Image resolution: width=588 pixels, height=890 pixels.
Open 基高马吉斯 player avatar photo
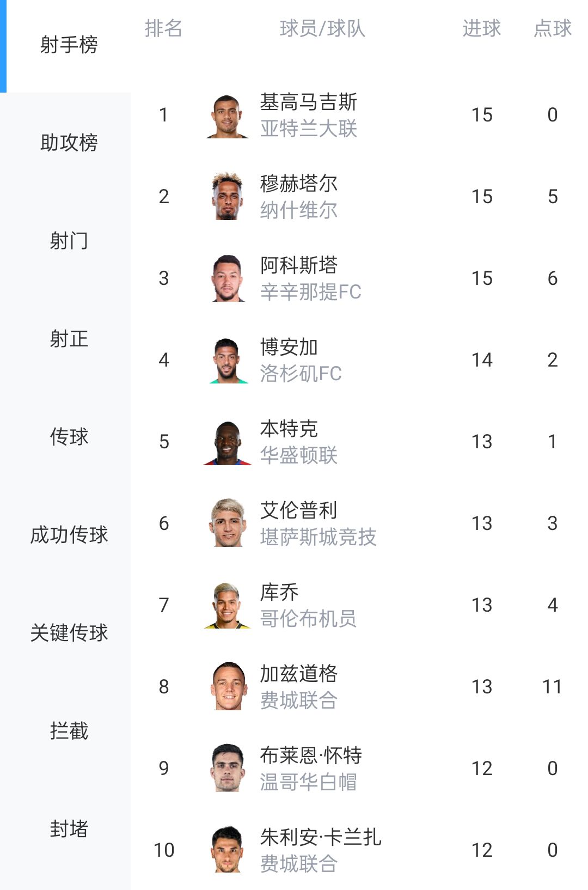228,115
